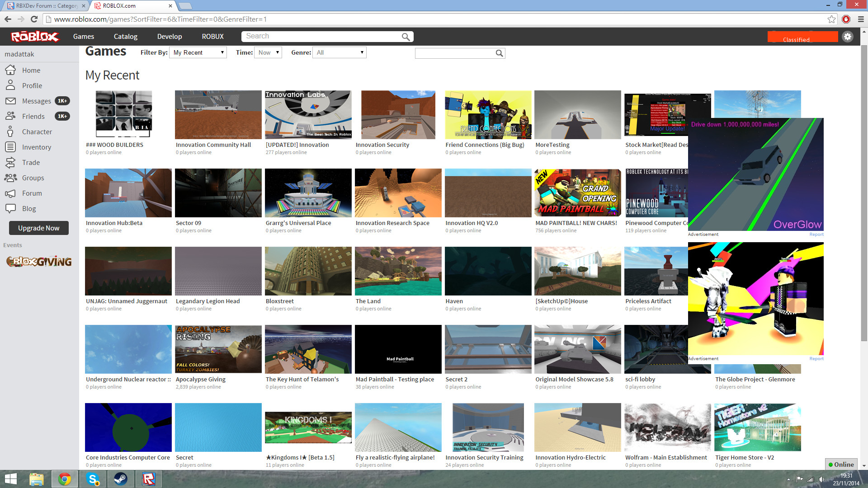Viewport: 868px width, 488px height.
Task: Open the Inventory list icon
Action: (x=10, y=147)
